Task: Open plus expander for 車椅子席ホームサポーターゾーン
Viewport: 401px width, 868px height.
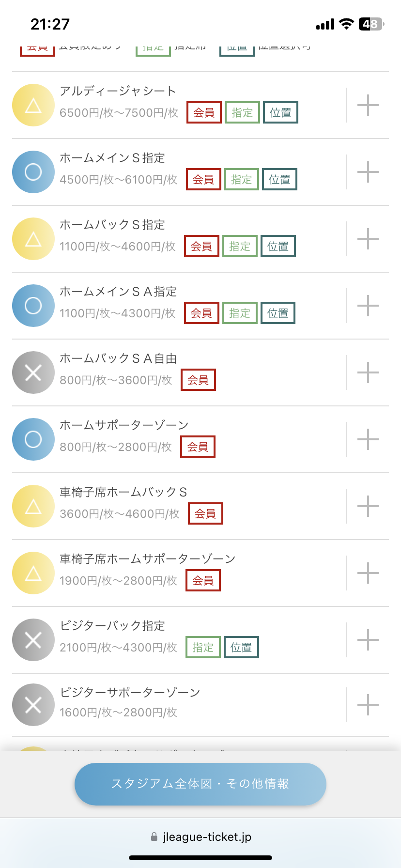Action: (x=368, y=573)
